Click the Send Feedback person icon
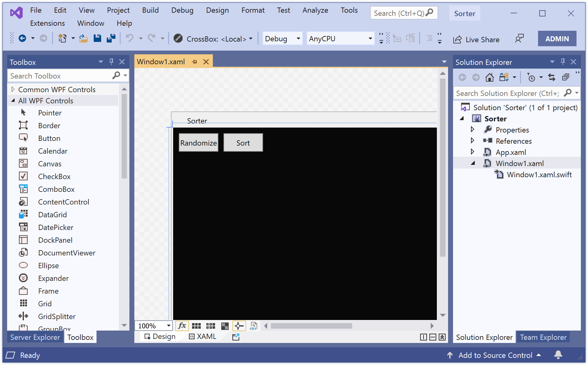This screenshot has width=588, height=365. 519,39
